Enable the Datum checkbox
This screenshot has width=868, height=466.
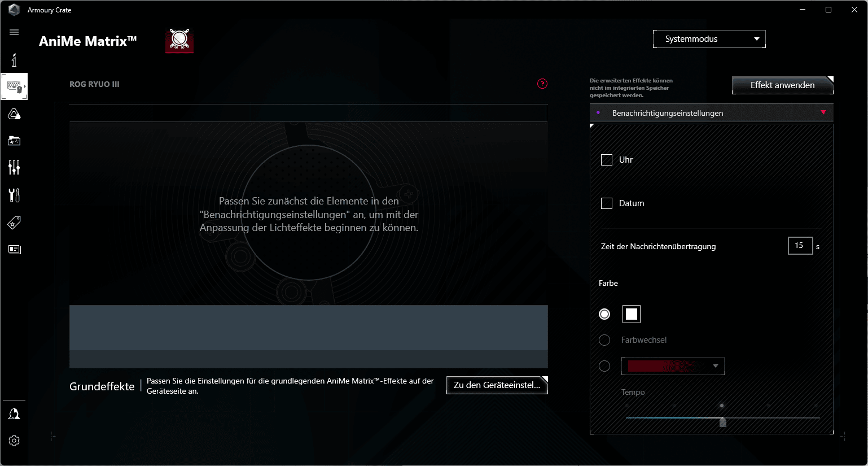607,203
